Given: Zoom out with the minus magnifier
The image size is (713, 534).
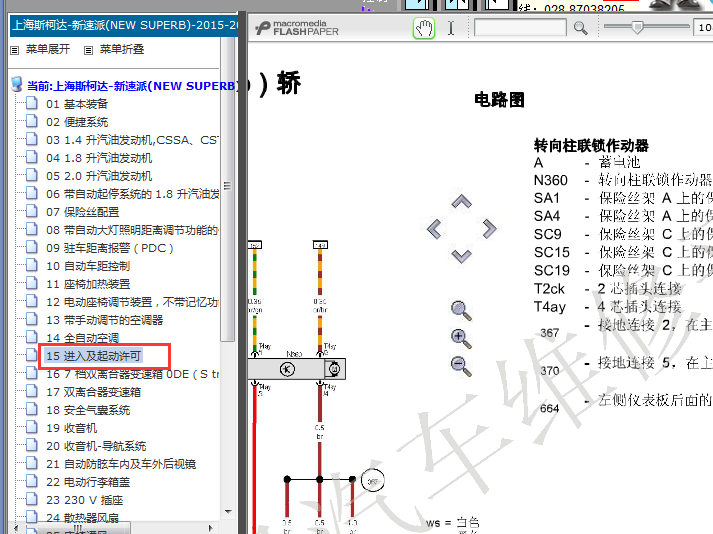Looking at the screenshot, I should (x=461, y=366).
